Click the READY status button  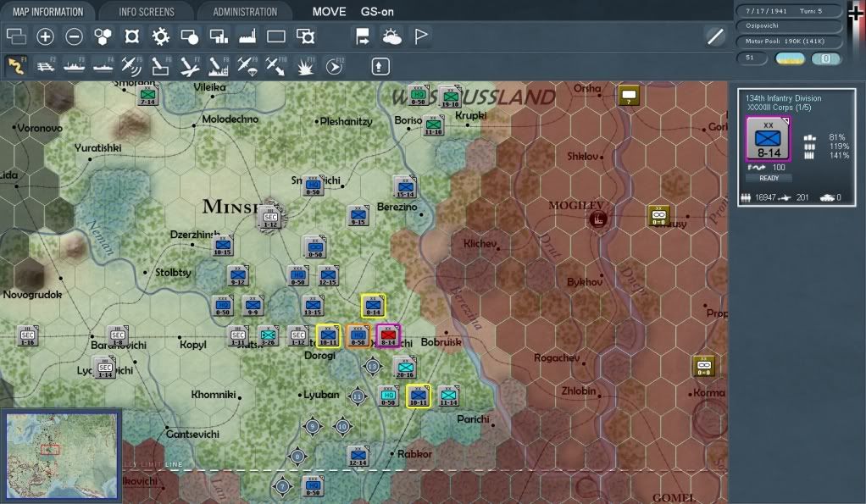coord(769,178)
